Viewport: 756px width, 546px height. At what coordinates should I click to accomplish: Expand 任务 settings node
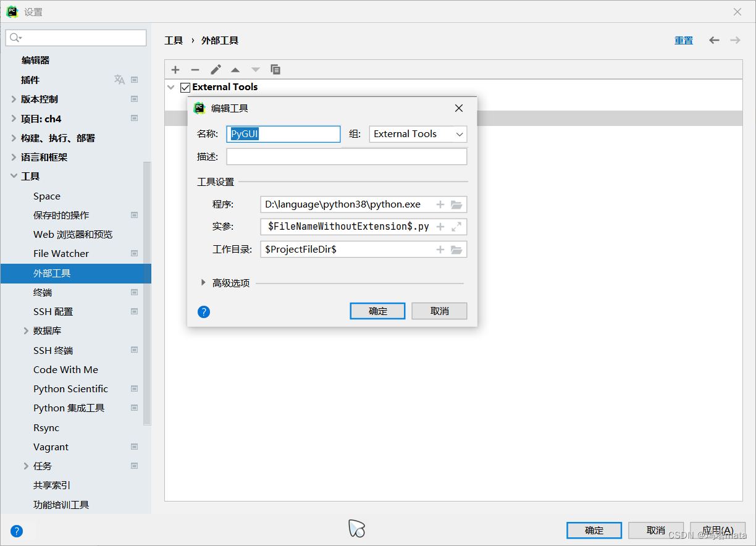(x=26, y=466)
